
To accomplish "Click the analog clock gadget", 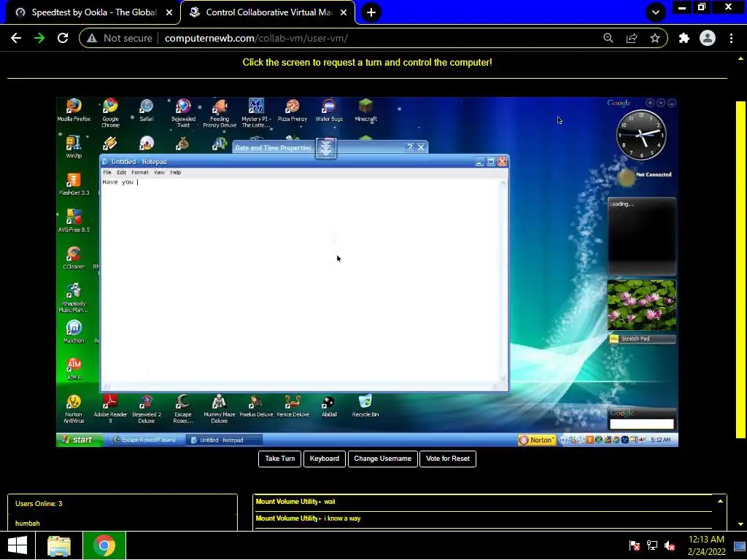I will (x=640, y=135).
